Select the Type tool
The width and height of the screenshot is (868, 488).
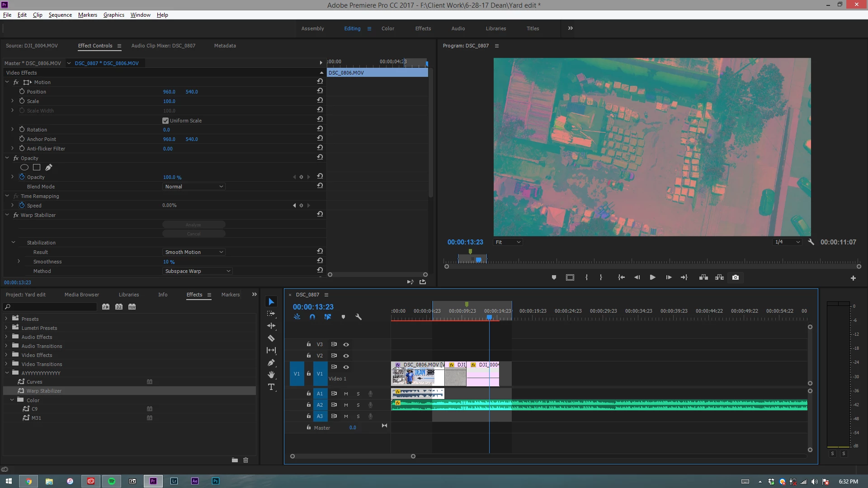(271, 387)
